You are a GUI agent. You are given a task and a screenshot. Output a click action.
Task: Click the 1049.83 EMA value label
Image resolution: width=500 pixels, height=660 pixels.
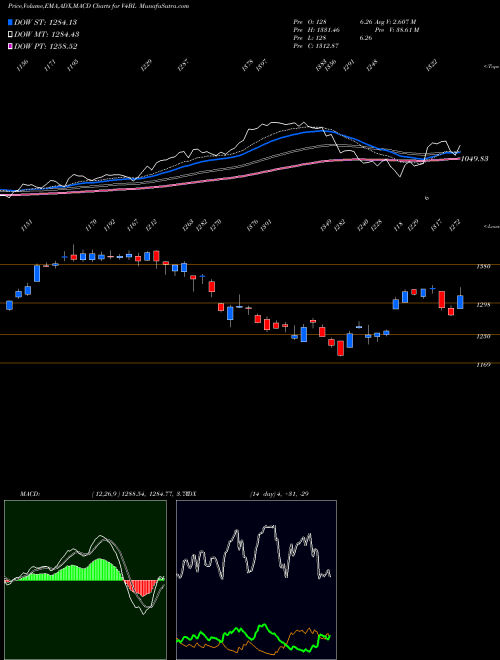point(474,159)
